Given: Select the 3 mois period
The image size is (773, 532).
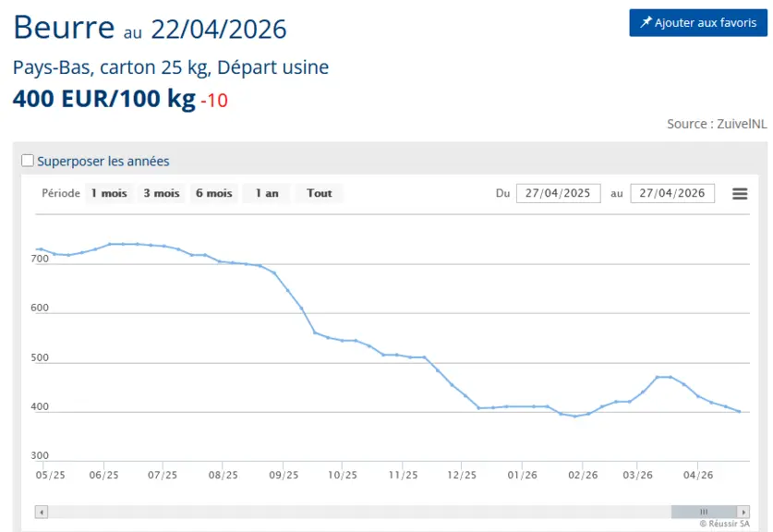Looking at the screenshot, I should point(162,193).
